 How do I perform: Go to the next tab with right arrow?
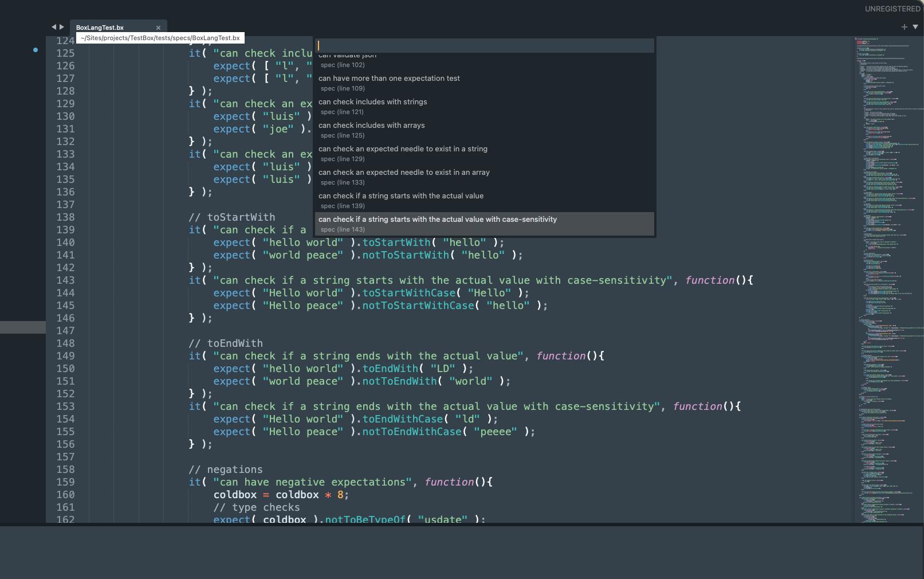pyautogui.click(x=62, y=27)
